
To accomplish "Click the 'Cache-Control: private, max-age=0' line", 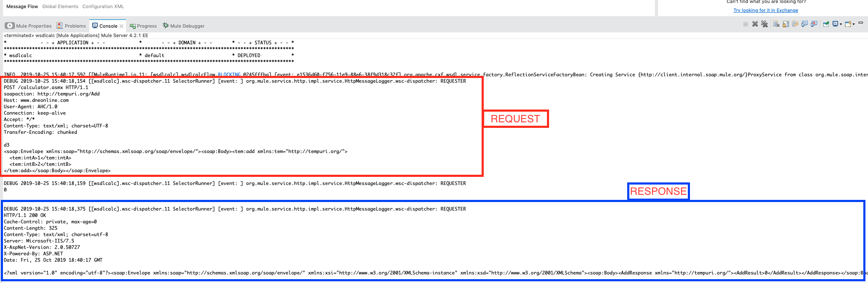I will click(x=50, y=222).
